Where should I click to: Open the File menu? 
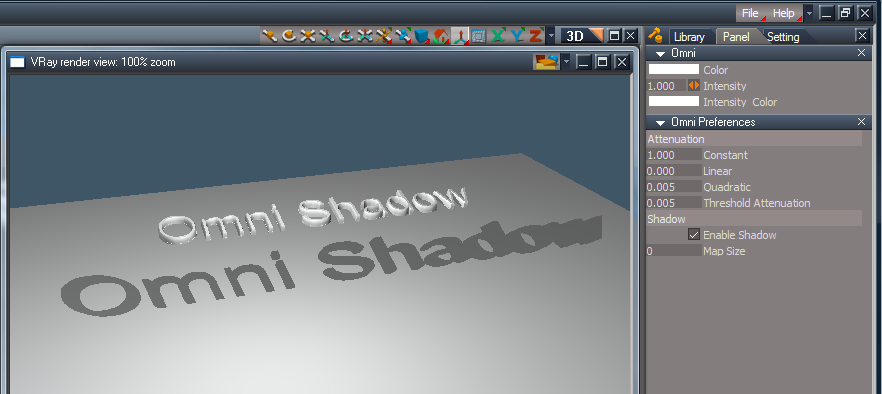point(750,13)
